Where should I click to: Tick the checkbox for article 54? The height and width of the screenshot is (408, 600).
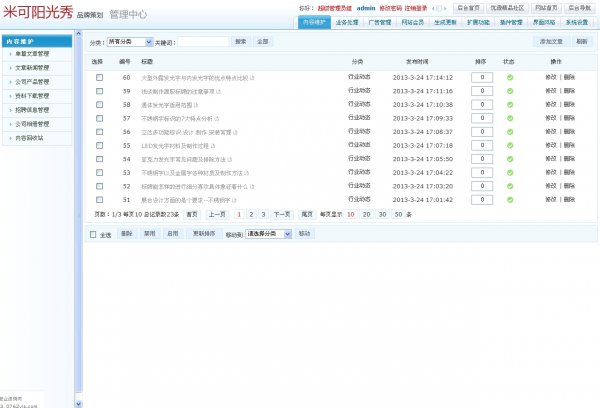pos(99,159)
